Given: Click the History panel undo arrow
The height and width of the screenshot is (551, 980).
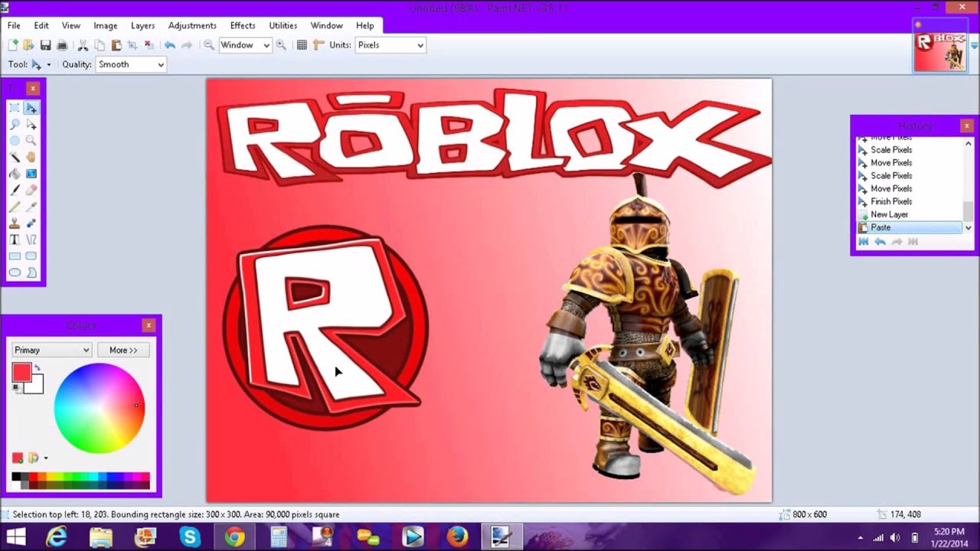Looking at the screenshot, I should click(880, 242).
